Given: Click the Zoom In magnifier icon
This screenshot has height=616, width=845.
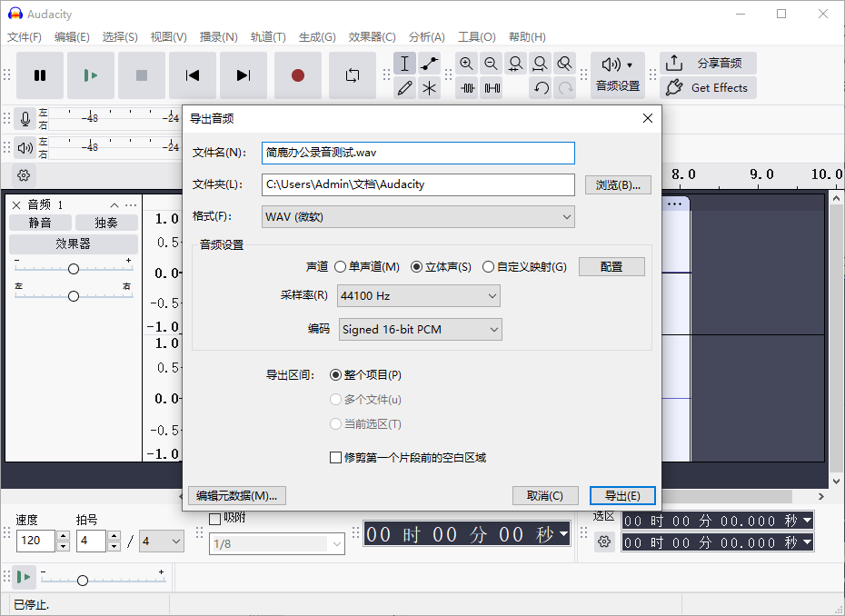Looking at the screenshot, I should [x=466, y=63].
